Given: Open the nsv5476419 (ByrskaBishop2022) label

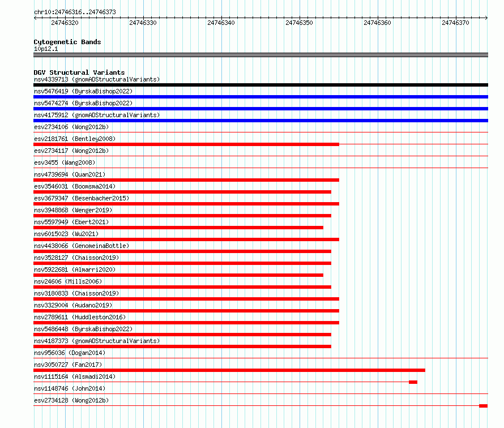Looking at the screenshot, I should point(83,91).
